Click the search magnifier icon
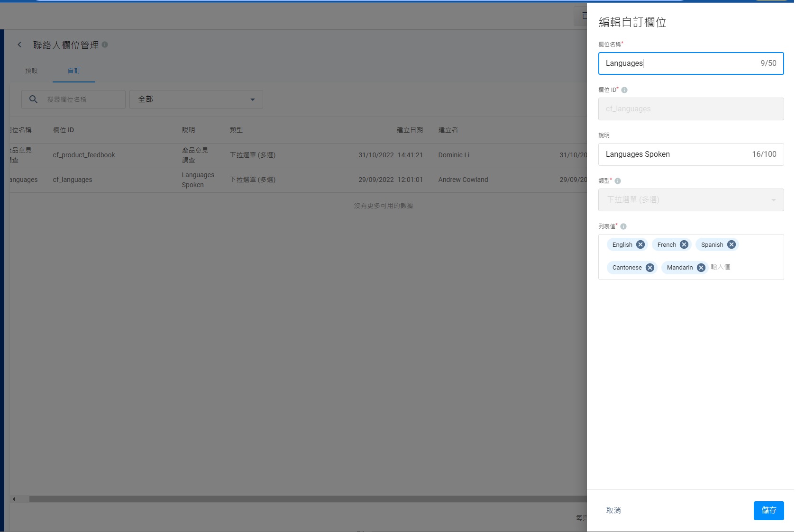 33,99
